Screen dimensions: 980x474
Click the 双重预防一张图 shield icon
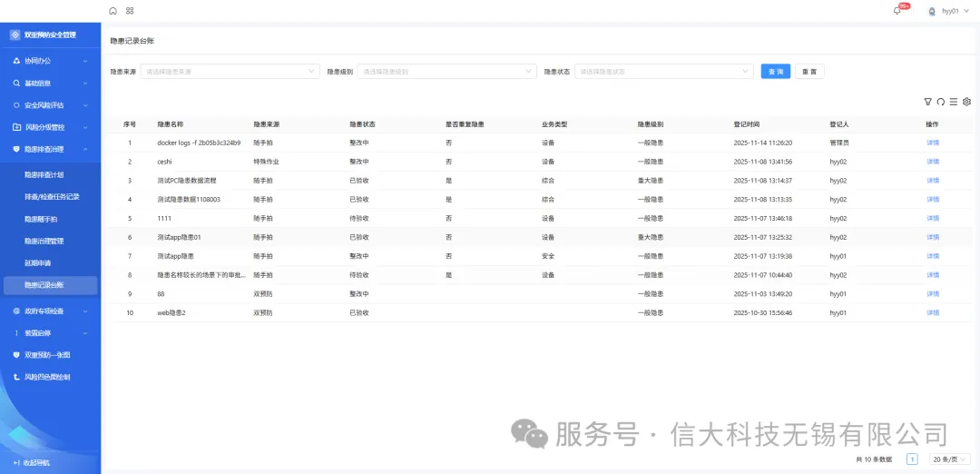click(17, 354)
